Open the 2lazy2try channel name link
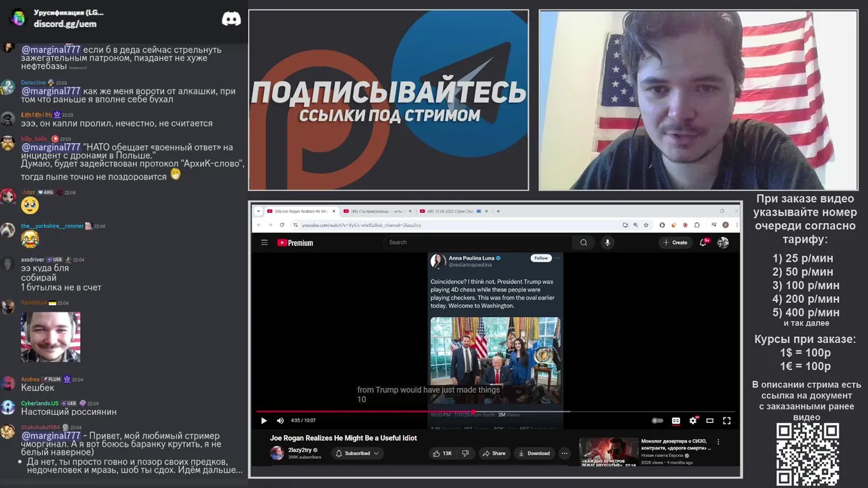868x488 pixels. [300, 449]
